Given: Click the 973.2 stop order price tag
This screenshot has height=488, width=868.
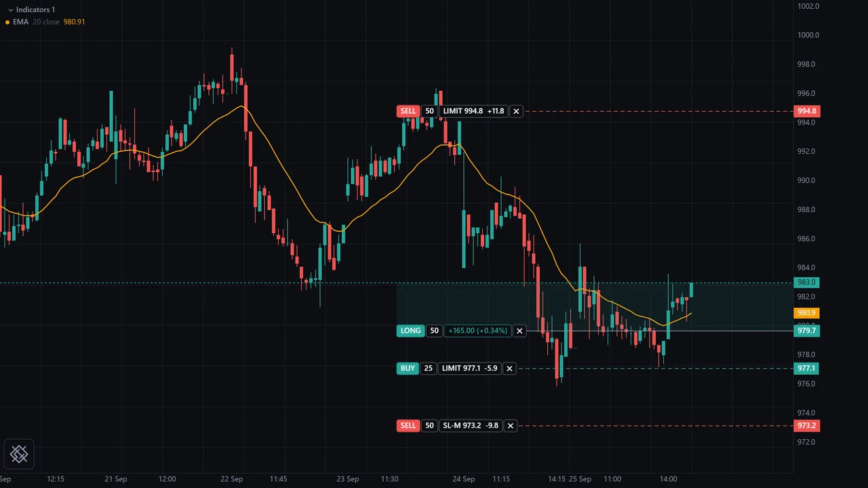Looking at the screenshot, I should (807, 426).
